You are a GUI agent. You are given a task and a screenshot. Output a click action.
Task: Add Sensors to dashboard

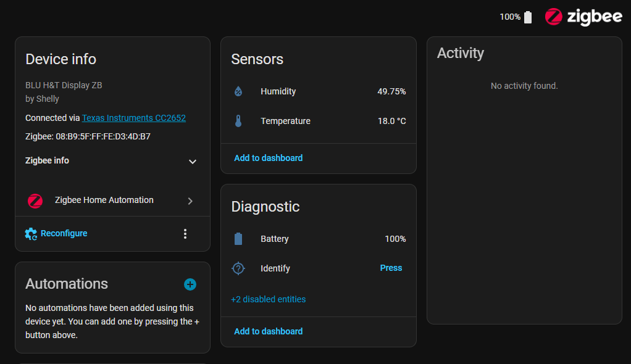[268, 158]
